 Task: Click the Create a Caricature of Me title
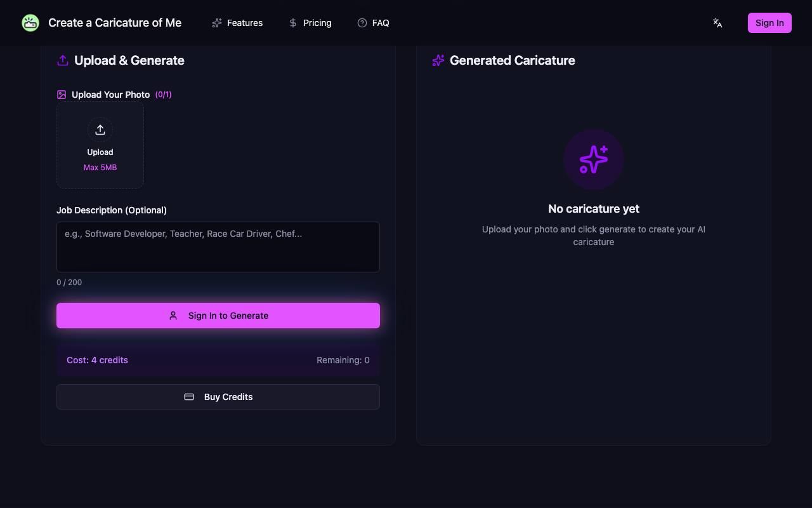pos(115,23)
